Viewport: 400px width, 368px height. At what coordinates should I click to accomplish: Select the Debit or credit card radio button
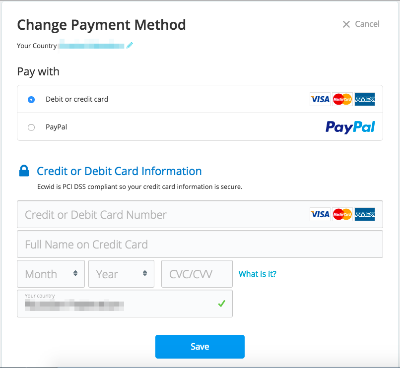(x=31, y=99)
